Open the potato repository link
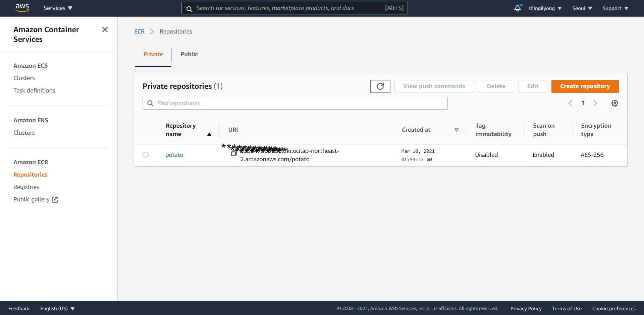644x315 pixels. 174,155
